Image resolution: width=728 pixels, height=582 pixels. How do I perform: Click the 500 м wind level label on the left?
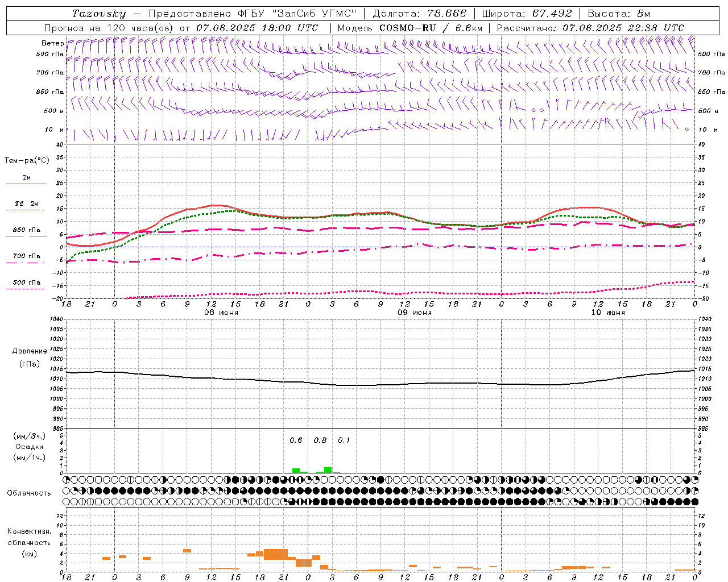[54, 111]
